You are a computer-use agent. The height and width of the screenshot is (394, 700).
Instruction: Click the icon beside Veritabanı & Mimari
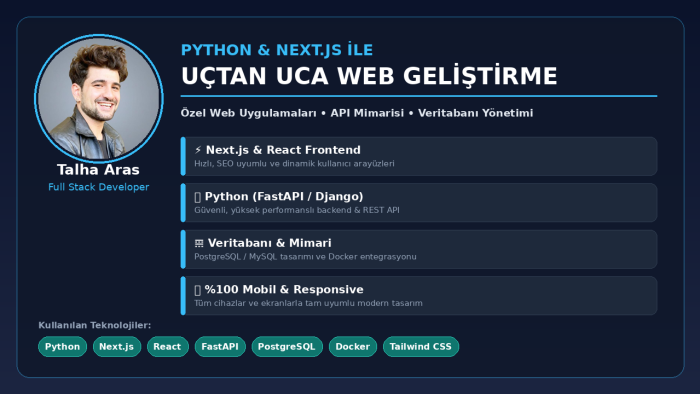[199, 243]
